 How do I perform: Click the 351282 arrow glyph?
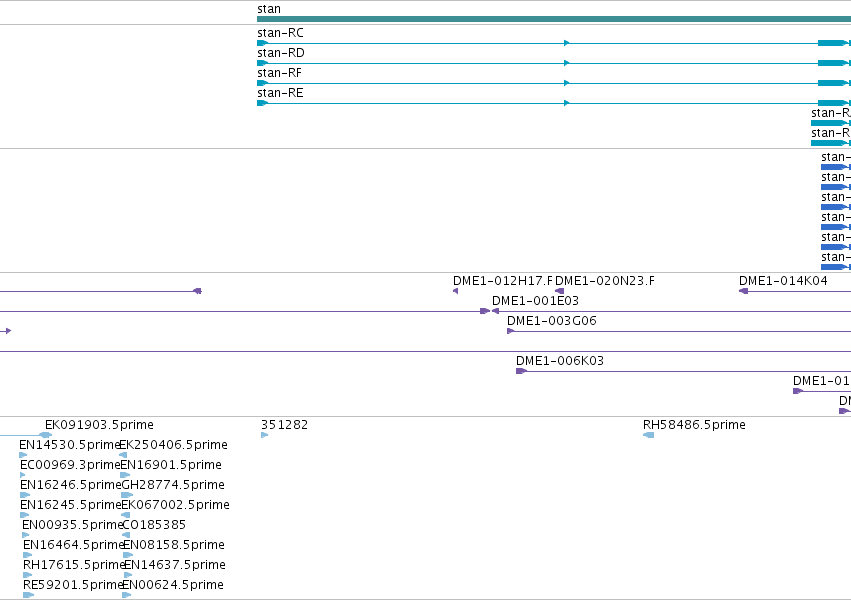(x=264, y=436)
